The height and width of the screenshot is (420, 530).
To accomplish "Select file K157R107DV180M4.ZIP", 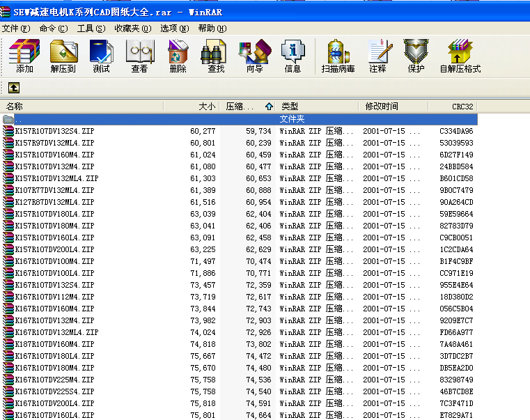I will pyautogui.click(x=55, y=226).
